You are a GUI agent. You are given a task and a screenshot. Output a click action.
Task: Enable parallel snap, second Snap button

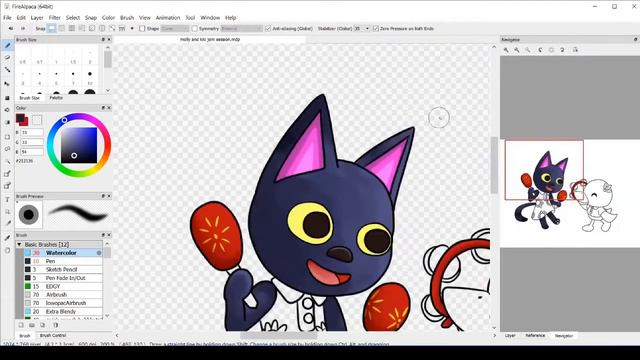[62, 29]
